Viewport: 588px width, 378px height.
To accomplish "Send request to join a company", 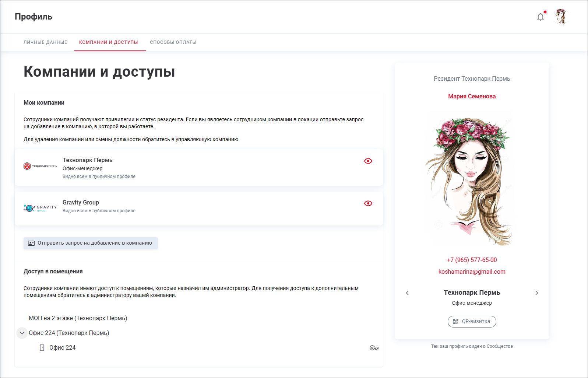I will 91,243.
